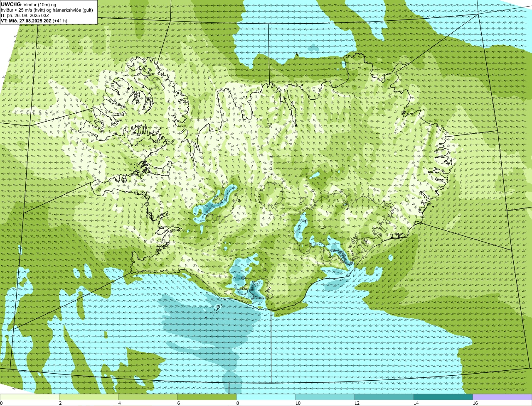Screen dimensions: 532x406
Task: Click the scale label '0' at the color bar start
Action: [1, 403]
